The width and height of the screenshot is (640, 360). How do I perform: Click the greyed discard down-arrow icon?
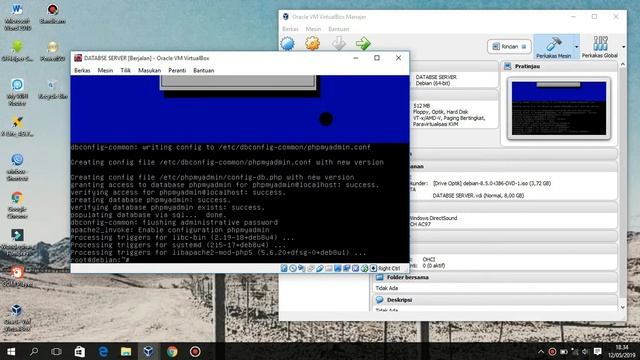[x=338, y=43]
